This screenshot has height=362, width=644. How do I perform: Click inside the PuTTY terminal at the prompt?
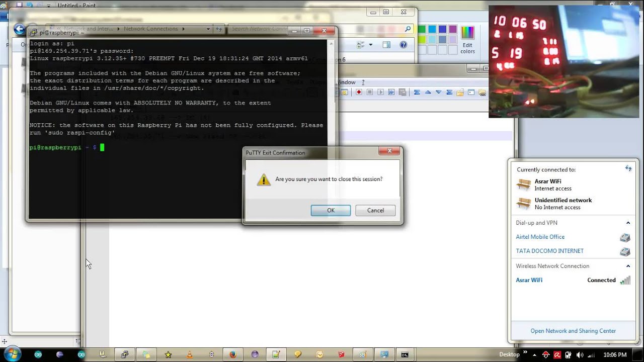(x=102, y=147)
